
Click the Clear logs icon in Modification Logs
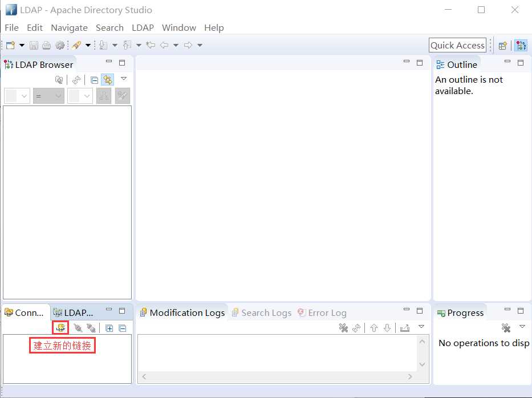coord(343,328)
